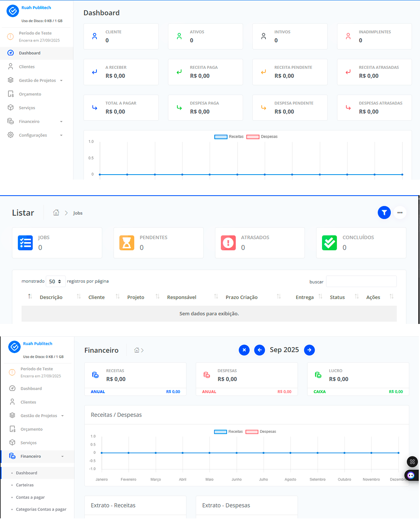Go to the Dashboard from the sidebar

[30, 53]
